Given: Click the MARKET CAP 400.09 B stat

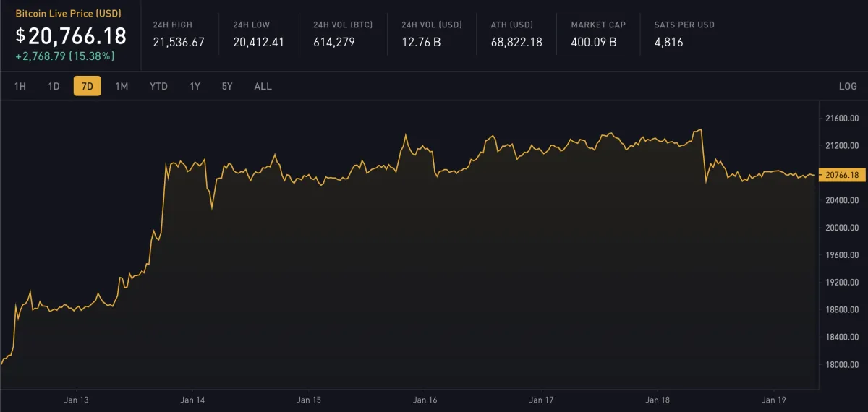Looking at the screenshot, I should [597, 34].
